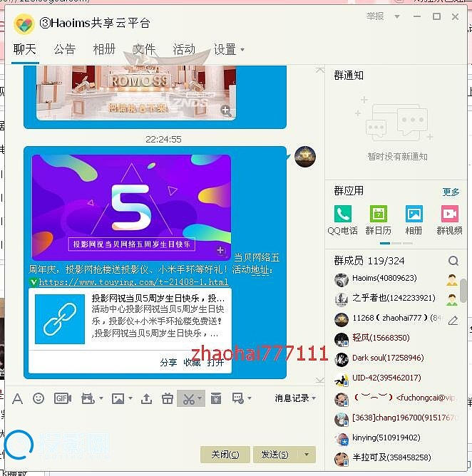Expand the 设置 tab dropdown arrow
The image size is (472, 476).
pyautogui.click(x=242, y=49)
